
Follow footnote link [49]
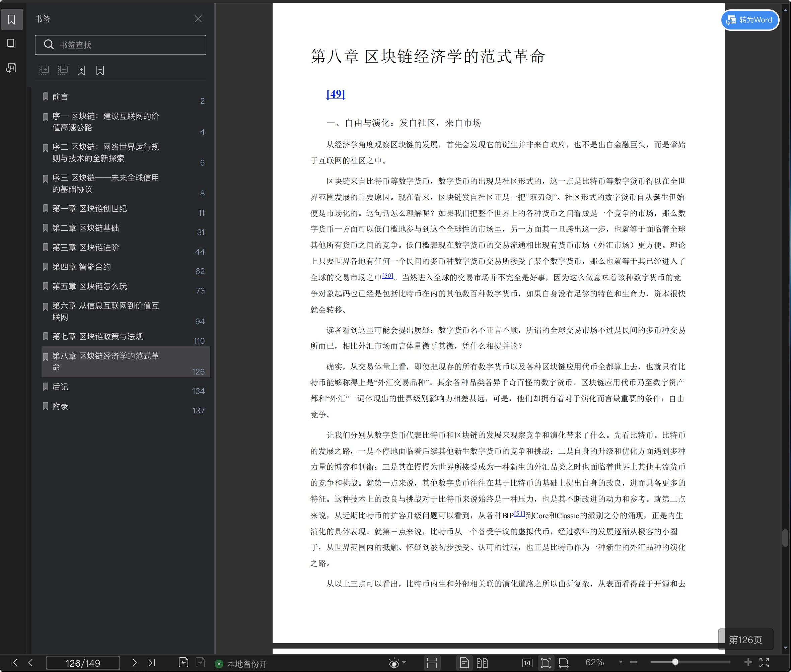(x=336, y=94)
